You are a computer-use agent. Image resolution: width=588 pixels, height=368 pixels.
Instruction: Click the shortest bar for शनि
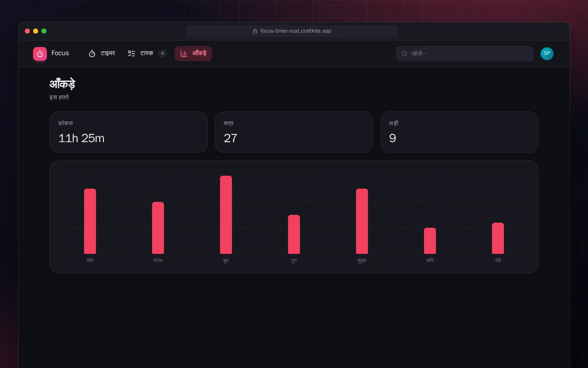point(430,241)
